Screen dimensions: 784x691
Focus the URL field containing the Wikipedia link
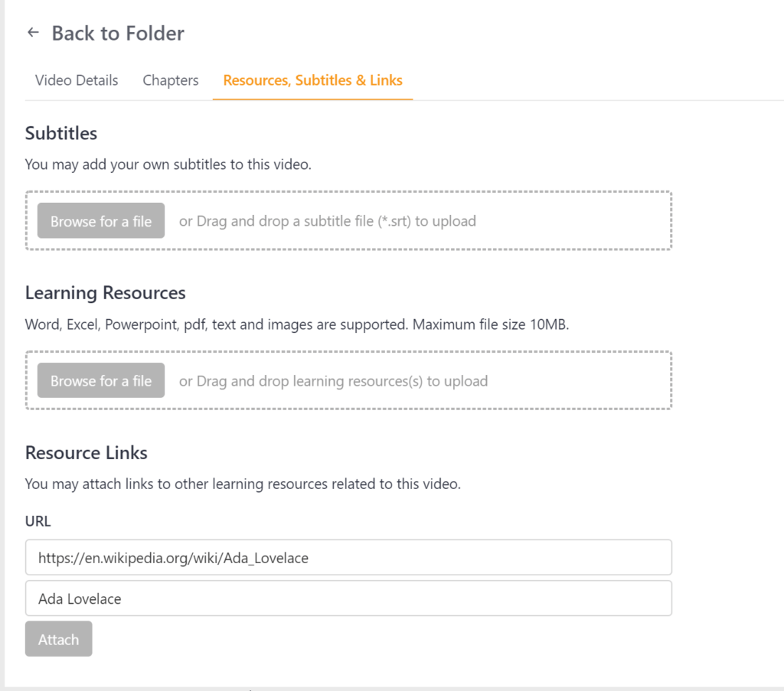tap(348, 558)
